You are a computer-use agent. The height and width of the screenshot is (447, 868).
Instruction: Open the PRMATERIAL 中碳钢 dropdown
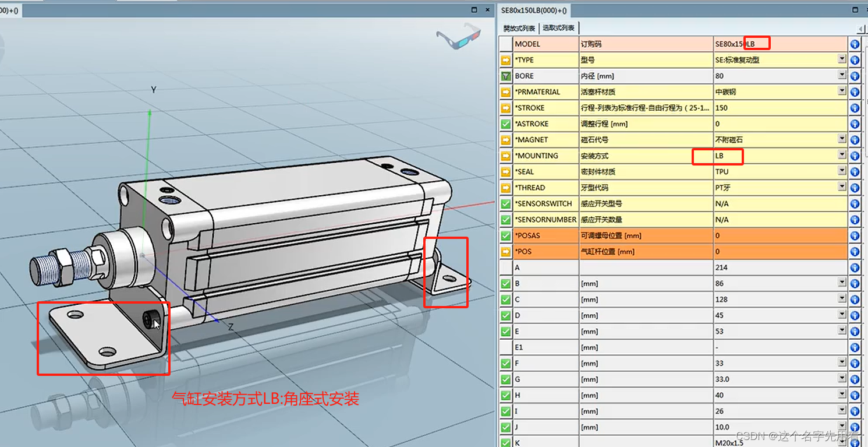tap(842, 91)
